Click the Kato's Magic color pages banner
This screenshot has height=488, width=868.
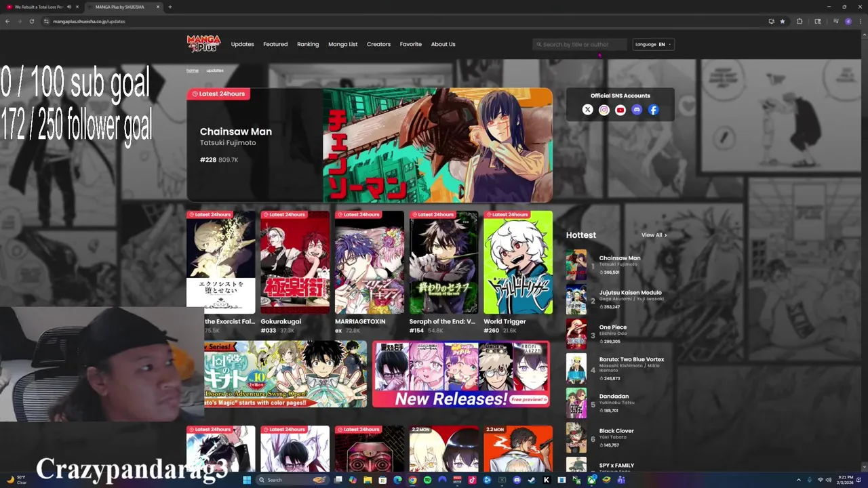pos(285,374)
